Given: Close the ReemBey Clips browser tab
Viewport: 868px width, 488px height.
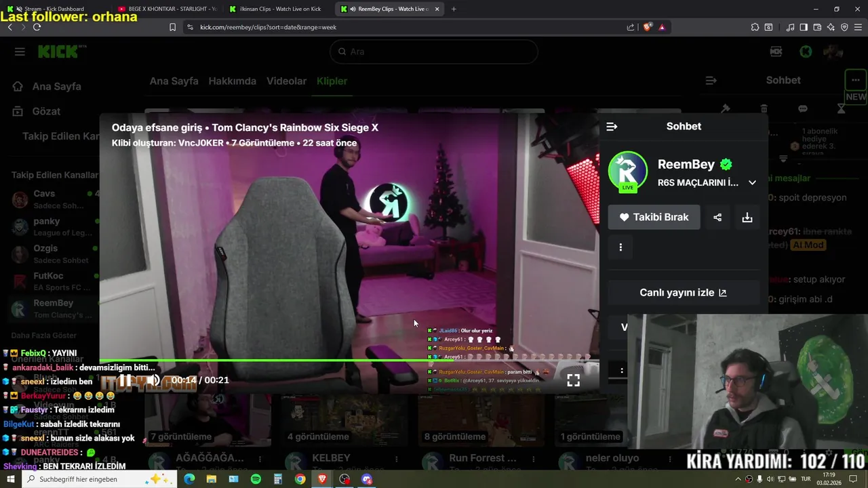Looking at the screenshot, I should (437, 9).
